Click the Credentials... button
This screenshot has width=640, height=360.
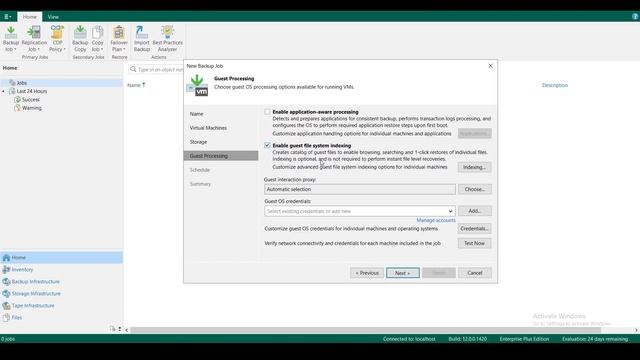point(474,229)
